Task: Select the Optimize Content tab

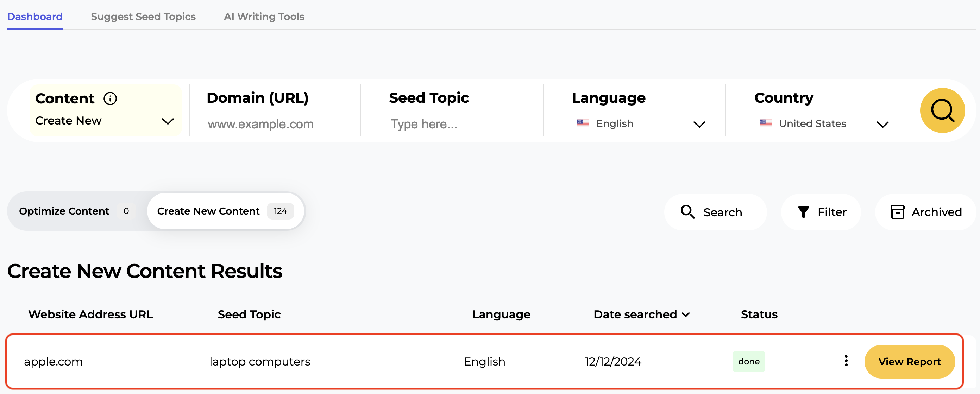Action: click(77, 211)
